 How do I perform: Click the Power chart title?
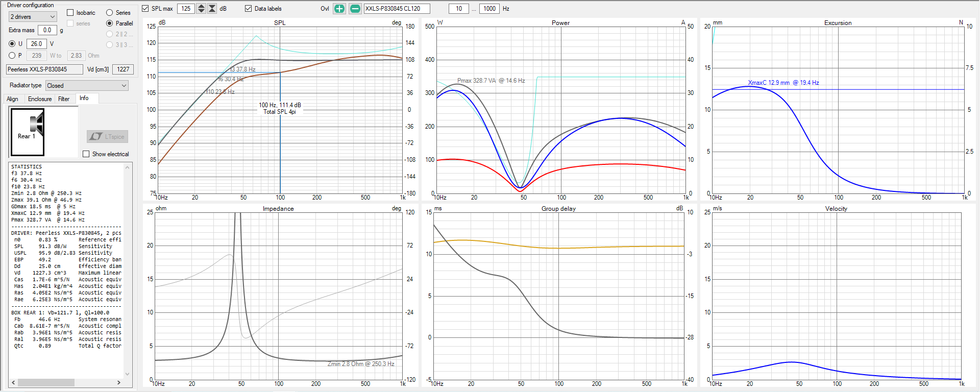(560, 22)
